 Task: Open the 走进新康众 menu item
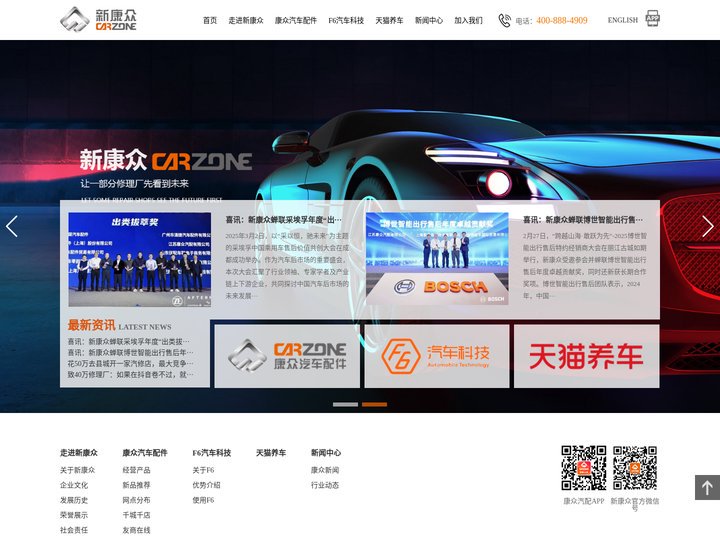pos(246,20)
